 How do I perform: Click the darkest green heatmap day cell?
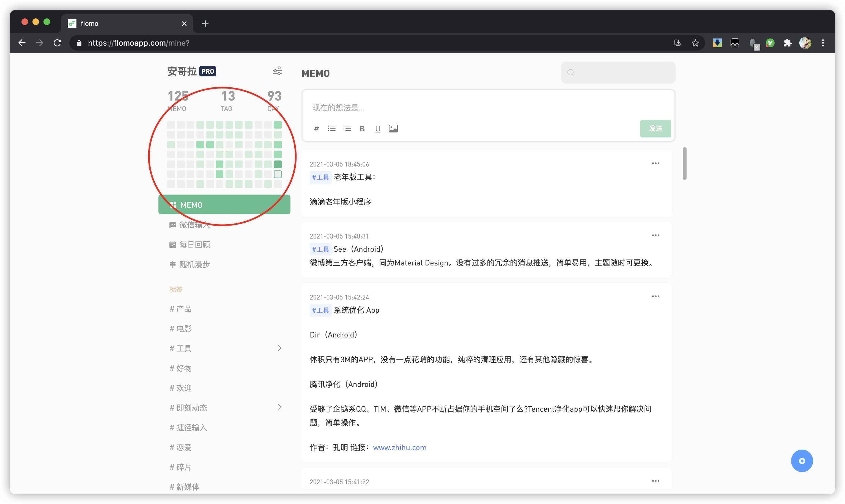tap(278, 164)
